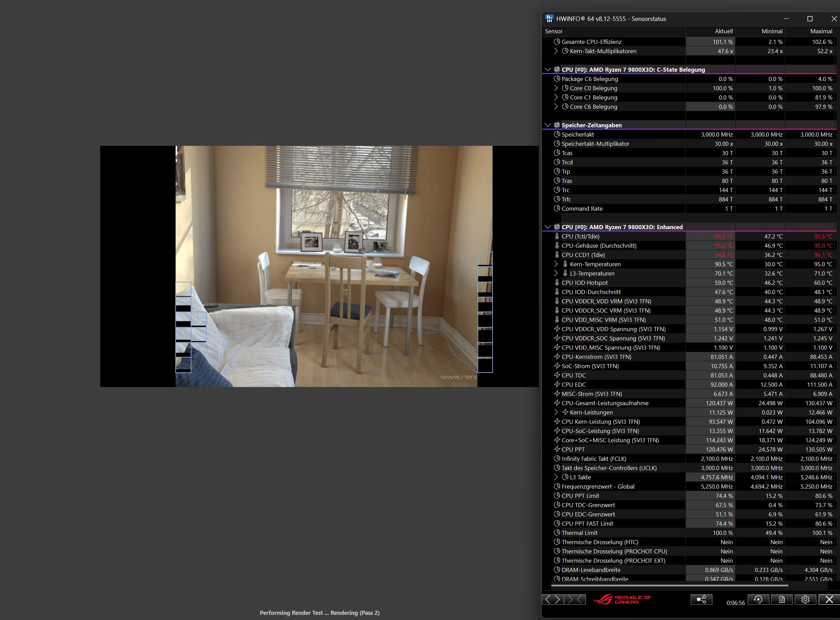Click the Republic of Gamers logo
840x620 pixels.
pyautogui.click(x=622, y=599)
